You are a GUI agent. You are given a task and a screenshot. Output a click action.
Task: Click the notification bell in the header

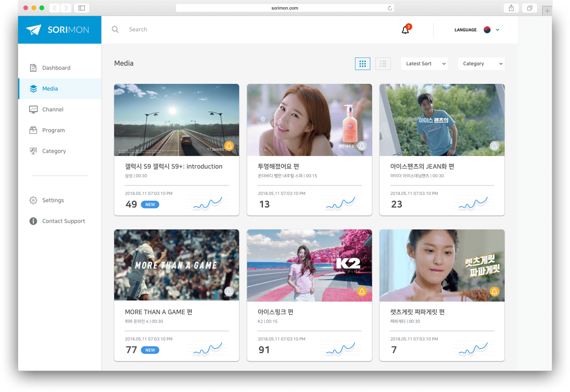(405, 30)
